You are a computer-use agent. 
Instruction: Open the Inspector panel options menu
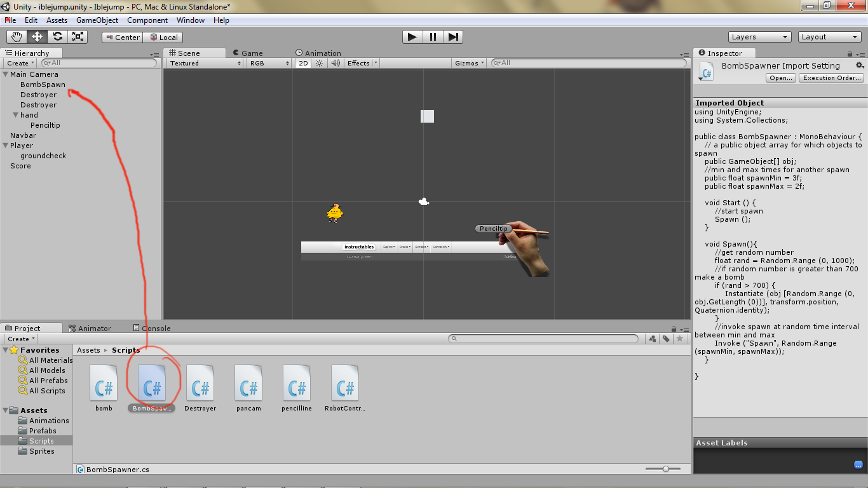click(859, 55)
